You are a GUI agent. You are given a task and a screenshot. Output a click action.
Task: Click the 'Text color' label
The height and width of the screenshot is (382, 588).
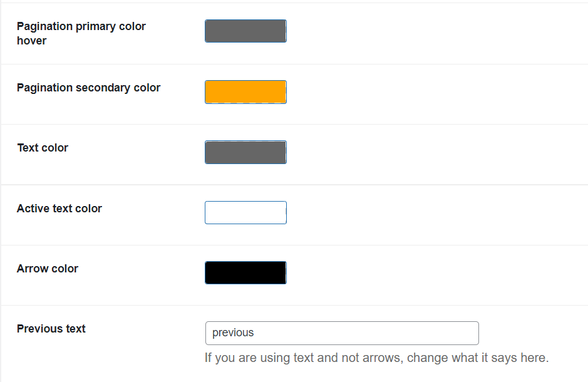coord(43,148)
